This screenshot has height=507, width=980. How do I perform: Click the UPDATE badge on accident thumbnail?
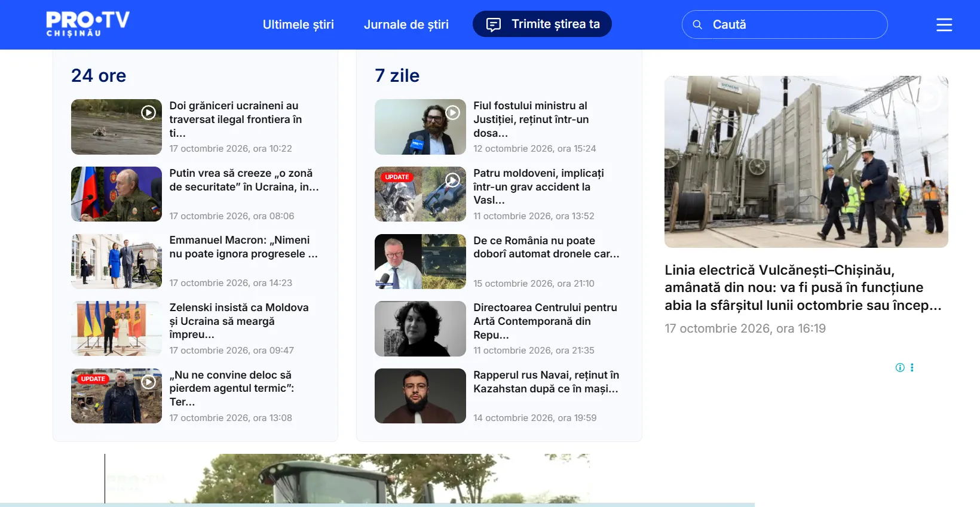click(397, 177)
